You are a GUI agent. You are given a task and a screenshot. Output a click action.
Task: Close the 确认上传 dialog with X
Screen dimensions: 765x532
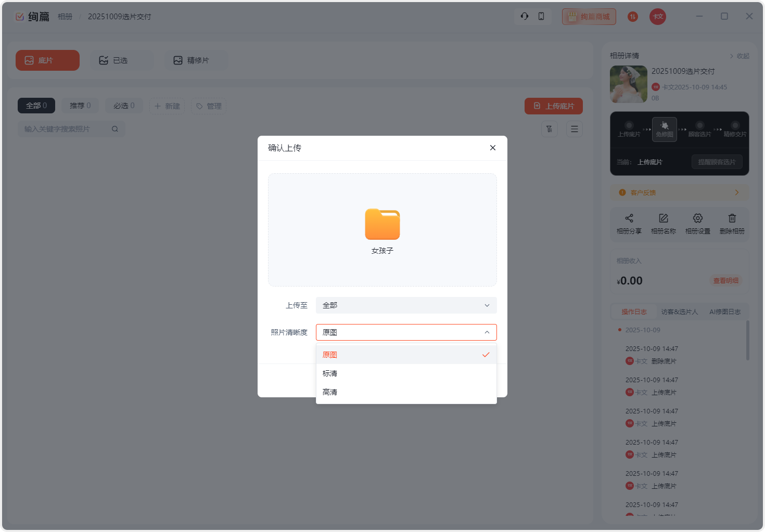pos(492,148)
